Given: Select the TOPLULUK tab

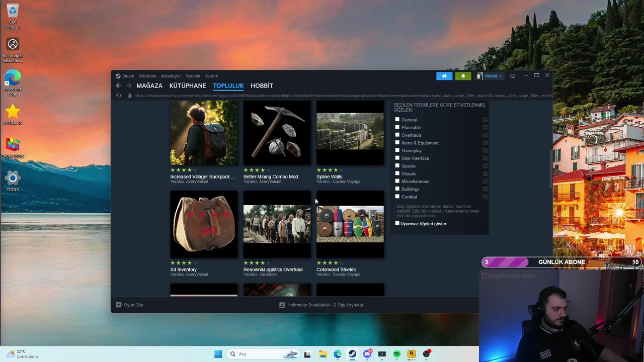Looking at the screenshot, I should pos(228,85).
